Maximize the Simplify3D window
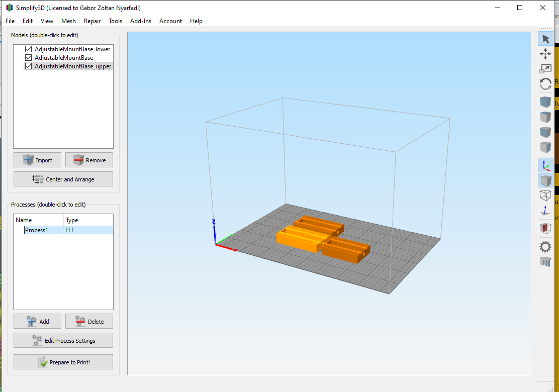 point(520,8)
